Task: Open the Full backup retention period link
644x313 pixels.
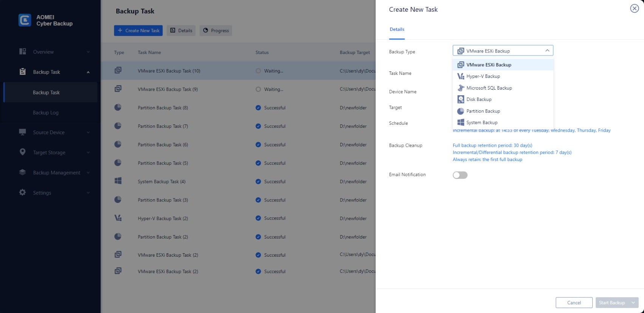Action: click(x=492, y=145)
